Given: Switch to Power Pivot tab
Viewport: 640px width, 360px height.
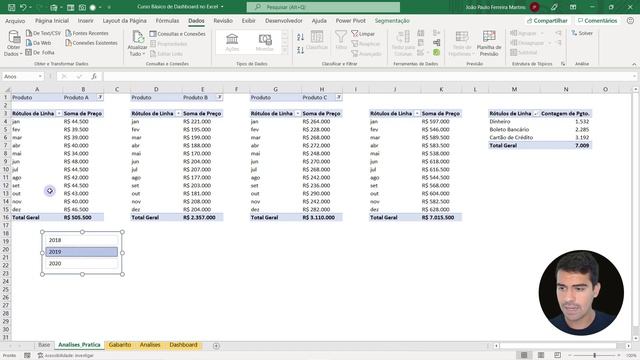Looking at the screenshot, I should 351,20.
